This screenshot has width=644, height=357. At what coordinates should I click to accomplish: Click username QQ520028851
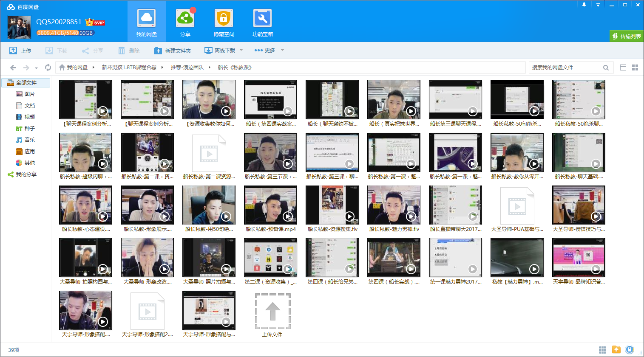click(x=59, y=22)
